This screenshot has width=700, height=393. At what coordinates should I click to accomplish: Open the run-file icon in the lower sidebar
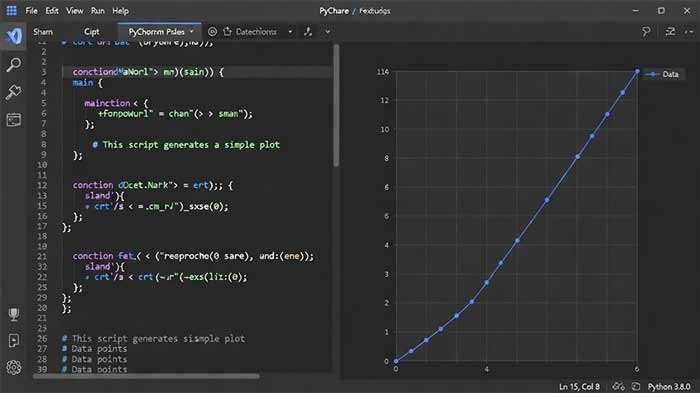point(14,341)
